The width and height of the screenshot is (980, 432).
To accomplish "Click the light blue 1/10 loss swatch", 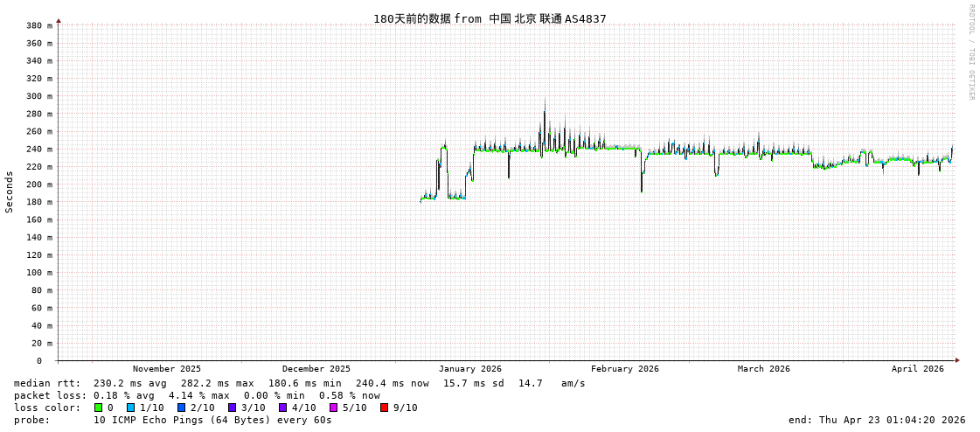I will pyautogui.click(x=130, y=408).
